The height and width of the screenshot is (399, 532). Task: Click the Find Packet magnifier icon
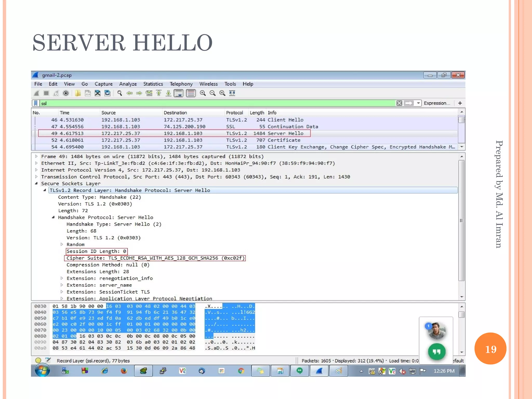click(119, 93)
